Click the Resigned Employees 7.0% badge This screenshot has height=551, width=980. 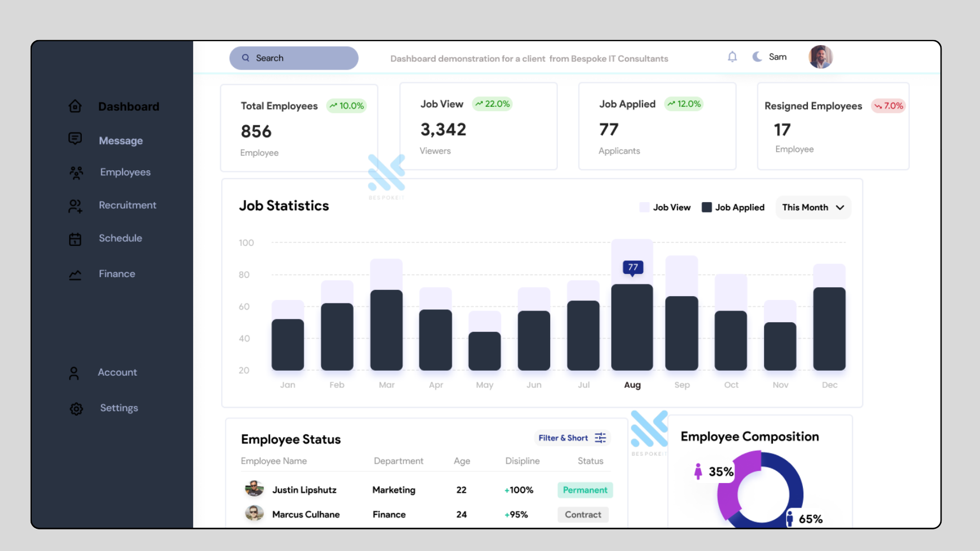pyautogui.click(x=888, y=106)
